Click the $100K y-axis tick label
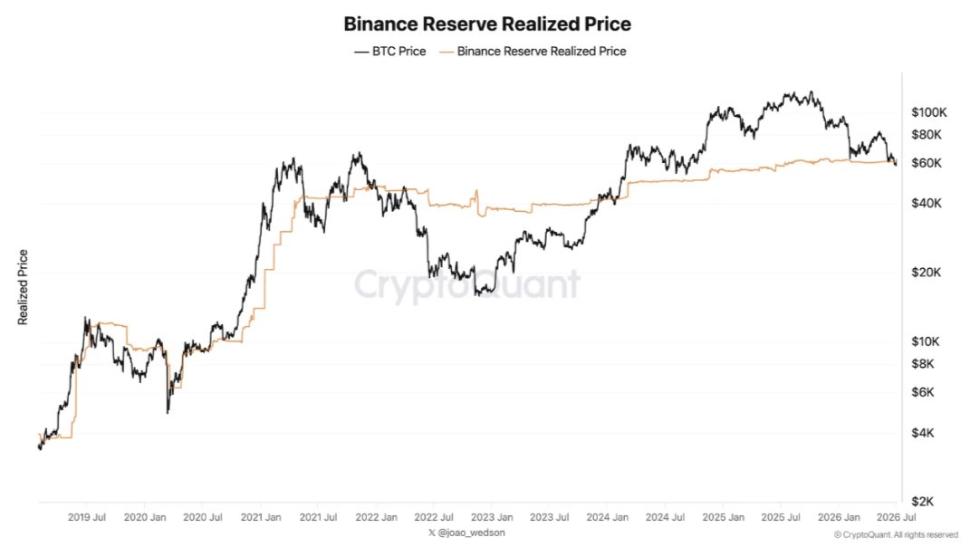 929,112
